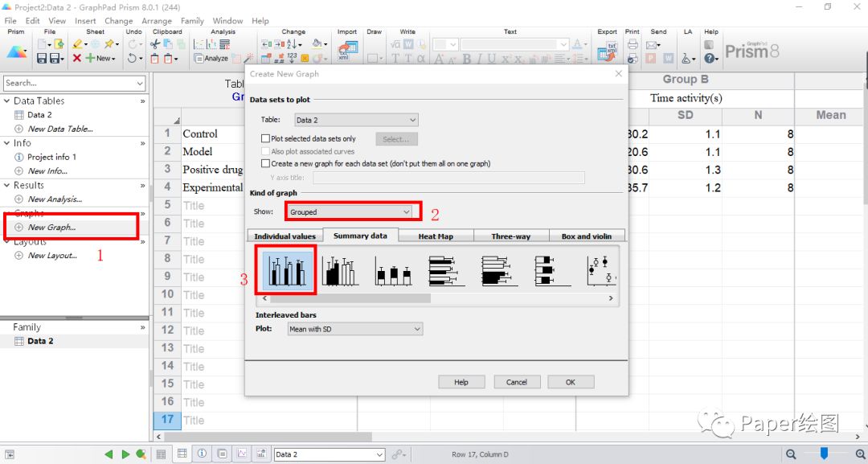The width and height of the screenshot is (868, 464).
Task: Click New Analysis... in Results
Action: point(55,199)
